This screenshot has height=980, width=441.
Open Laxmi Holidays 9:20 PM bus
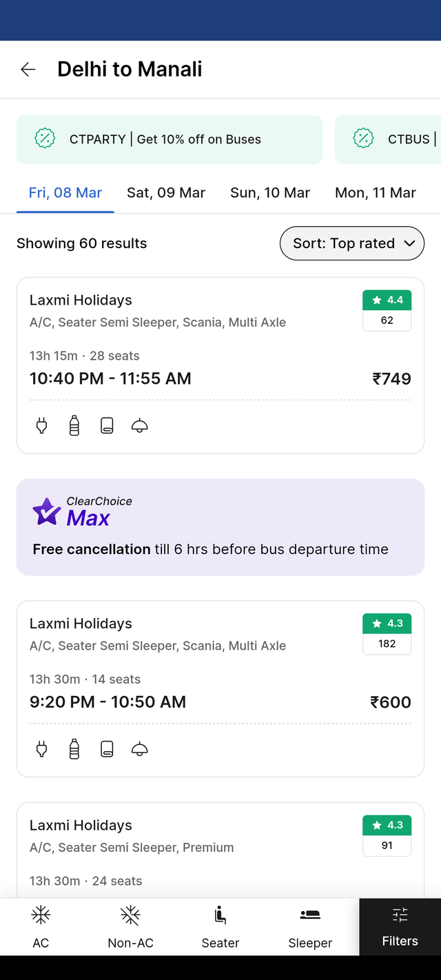[220, 689]
